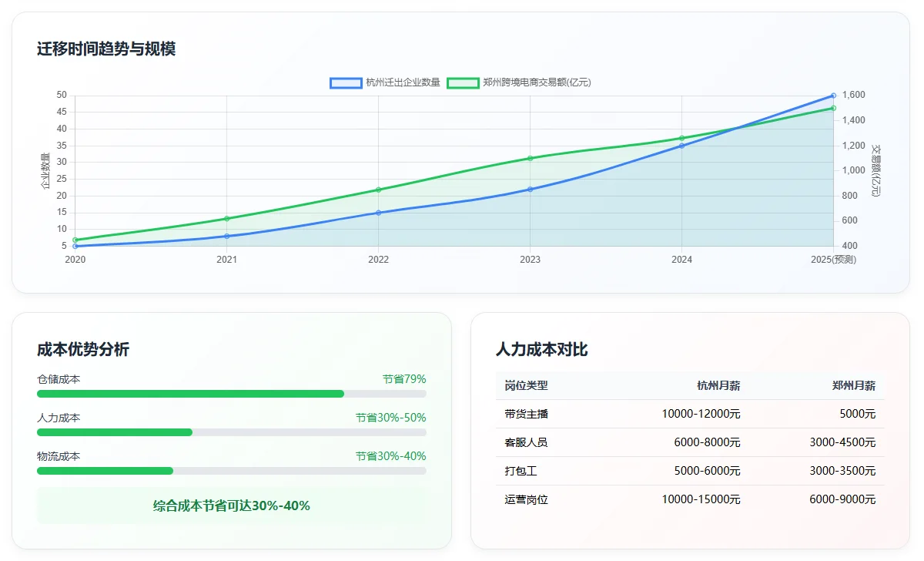Click the blue data point at 2025(预测)
This screenshot has width=924, height=561.
click(x=833, y=96)
